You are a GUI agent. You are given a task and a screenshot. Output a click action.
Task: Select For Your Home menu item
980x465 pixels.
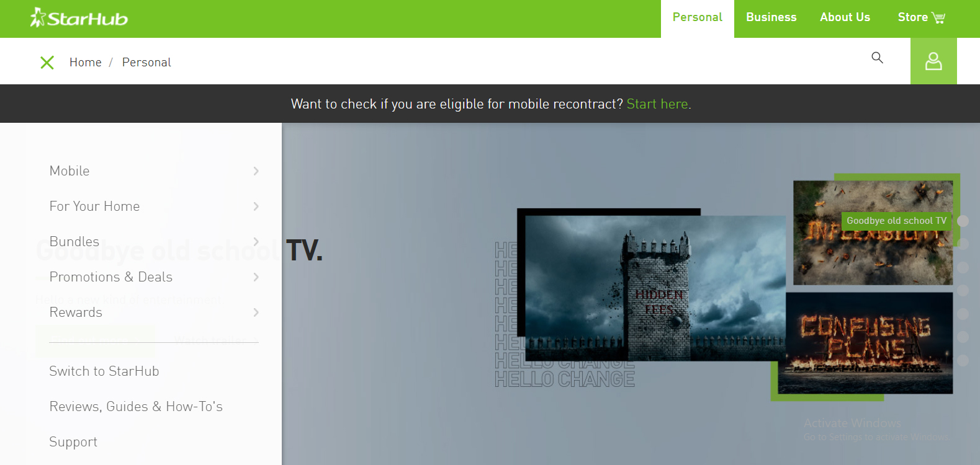pyautogui.click(x=94, y=206)
